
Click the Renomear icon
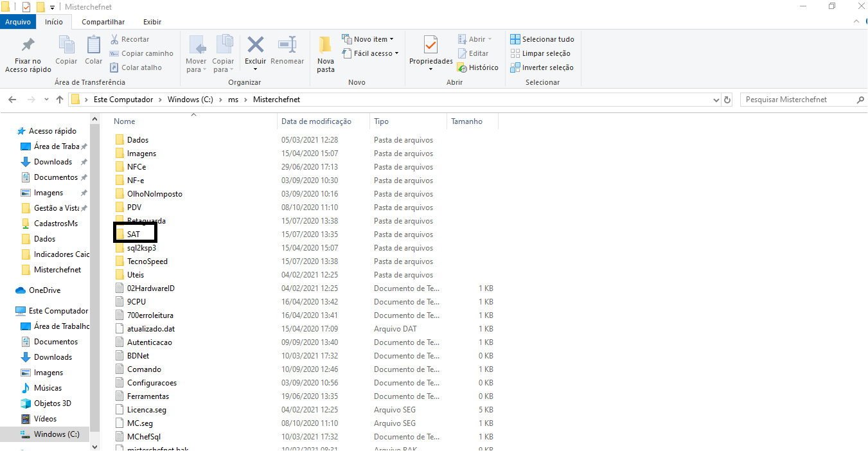[x=287, y=45]
